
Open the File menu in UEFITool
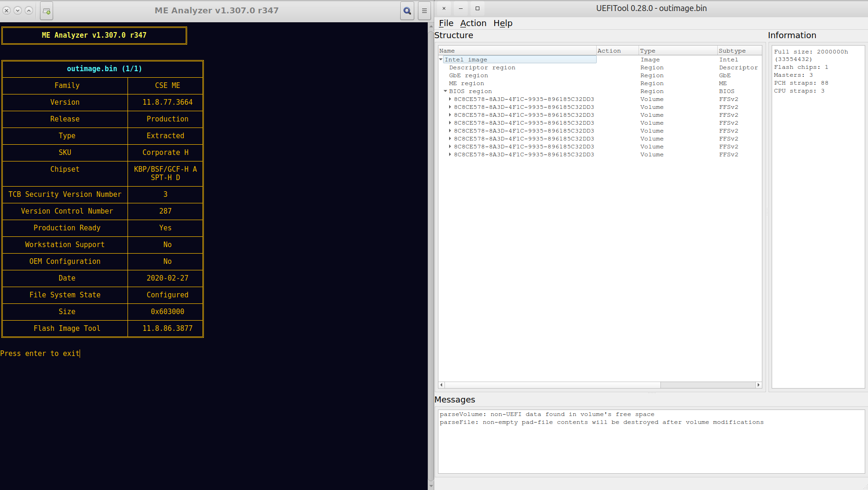tap(445, 23)
